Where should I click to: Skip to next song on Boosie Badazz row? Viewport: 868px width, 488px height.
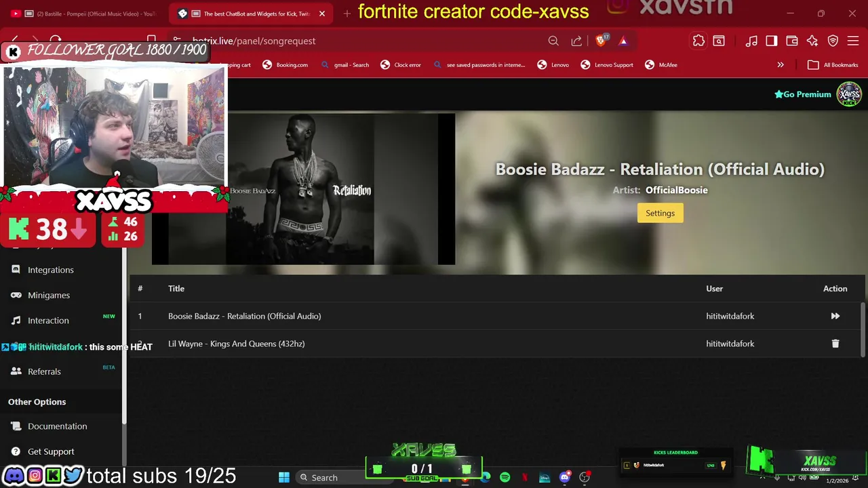coord(835,316)
